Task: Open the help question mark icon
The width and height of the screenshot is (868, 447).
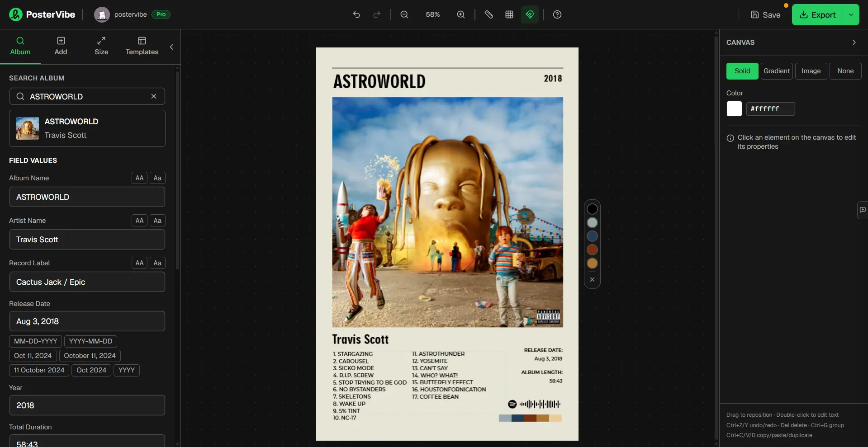Action: tap(557, 14)
